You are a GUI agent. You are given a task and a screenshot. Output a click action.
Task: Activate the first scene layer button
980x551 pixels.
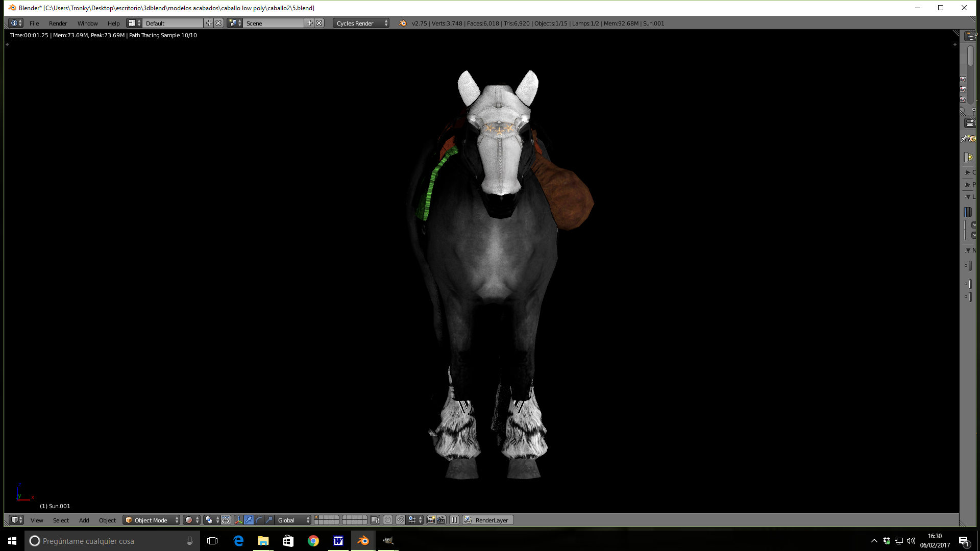pyautogui.click(x=316, y=518)
